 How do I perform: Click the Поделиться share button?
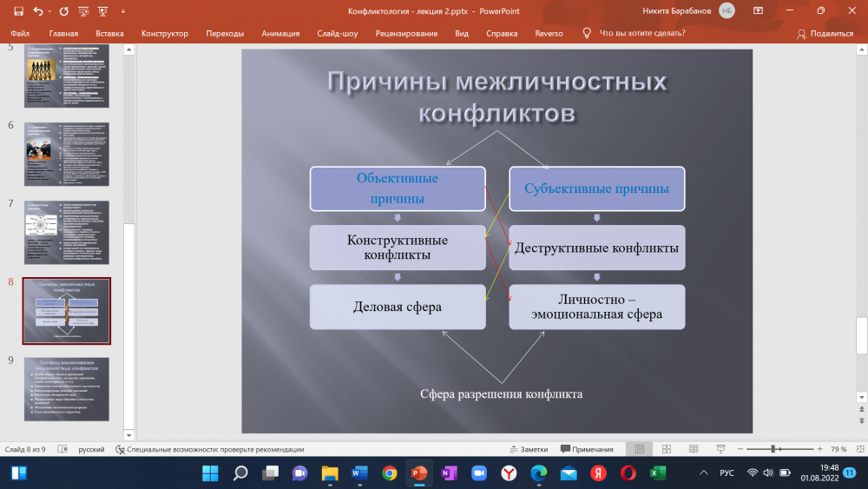tap(825, 33)
